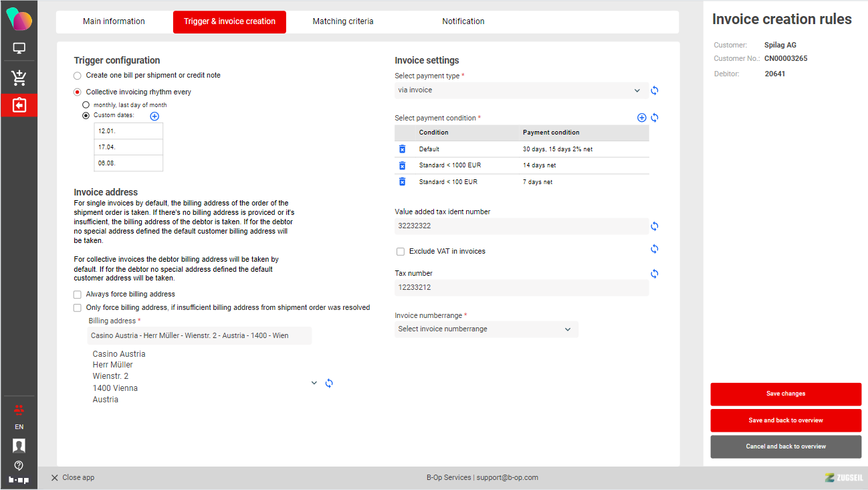Delete the Standard < 1000 EUR condition
Screen dimensions: 868x490
tap(403, 165)
